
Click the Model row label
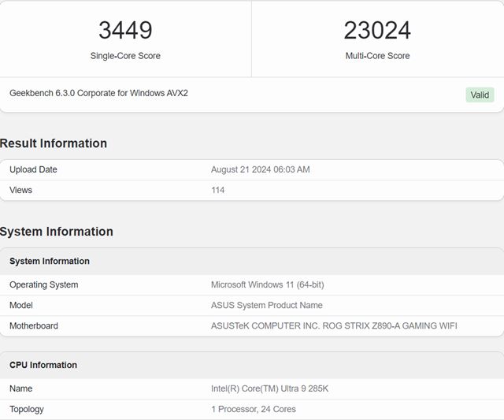click(x=21, y=305)
